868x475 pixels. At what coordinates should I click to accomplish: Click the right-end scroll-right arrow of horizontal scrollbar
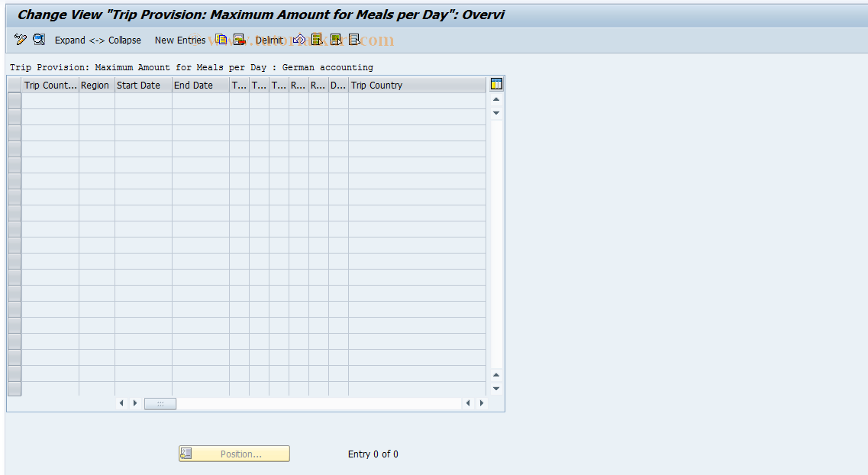point(482,403)
